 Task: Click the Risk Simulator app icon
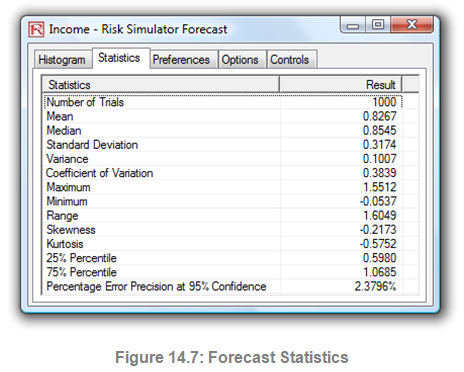36,29
